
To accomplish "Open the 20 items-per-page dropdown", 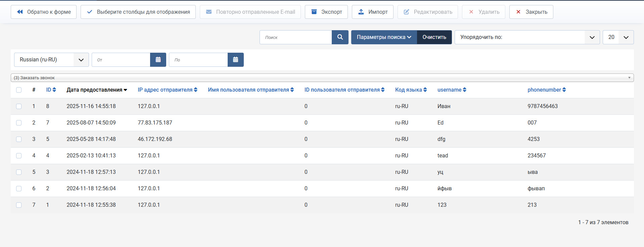I will tap(618, 37).
